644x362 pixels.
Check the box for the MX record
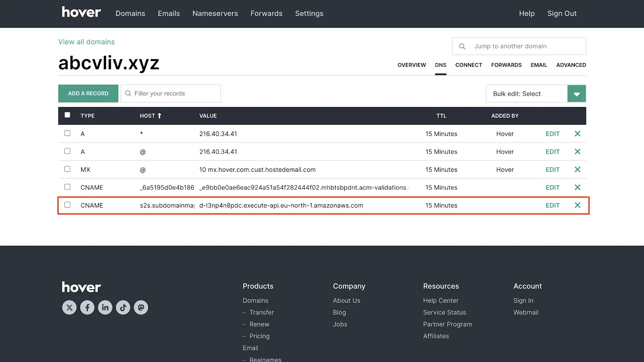click(x=67, y=169)
